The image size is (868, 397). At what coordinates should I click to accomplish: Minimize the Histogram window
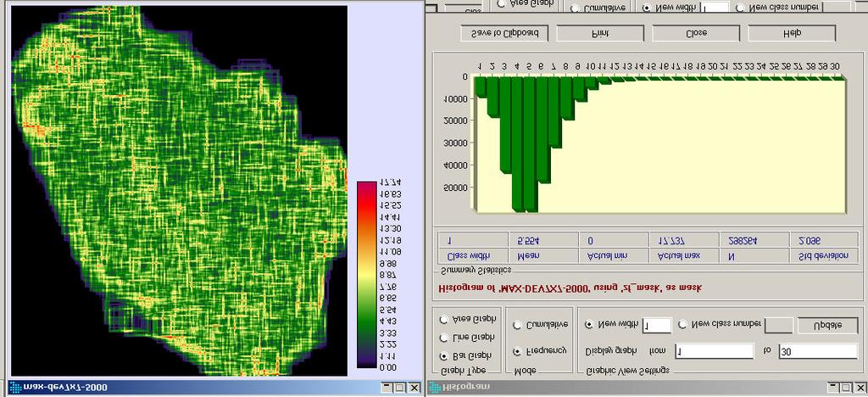(832, 388)
